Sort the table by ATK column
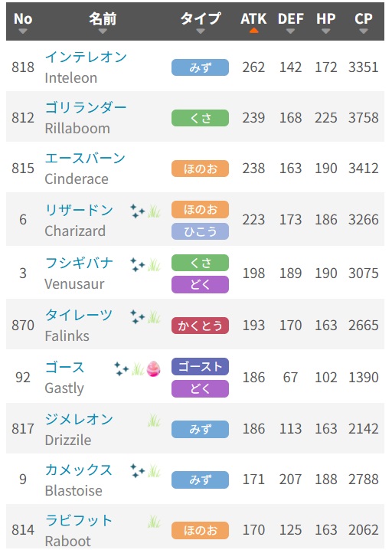 click(253, 21)
